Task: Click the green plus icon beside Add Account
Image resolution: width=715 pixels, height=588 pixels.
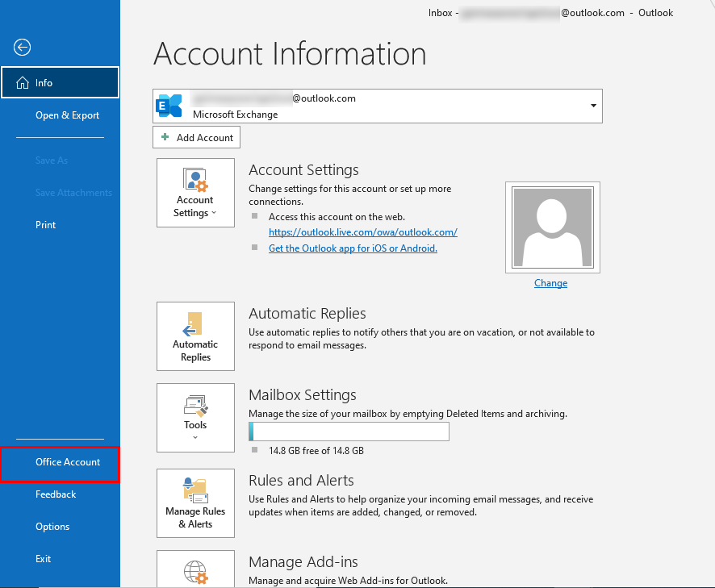Action: point(165,137)
